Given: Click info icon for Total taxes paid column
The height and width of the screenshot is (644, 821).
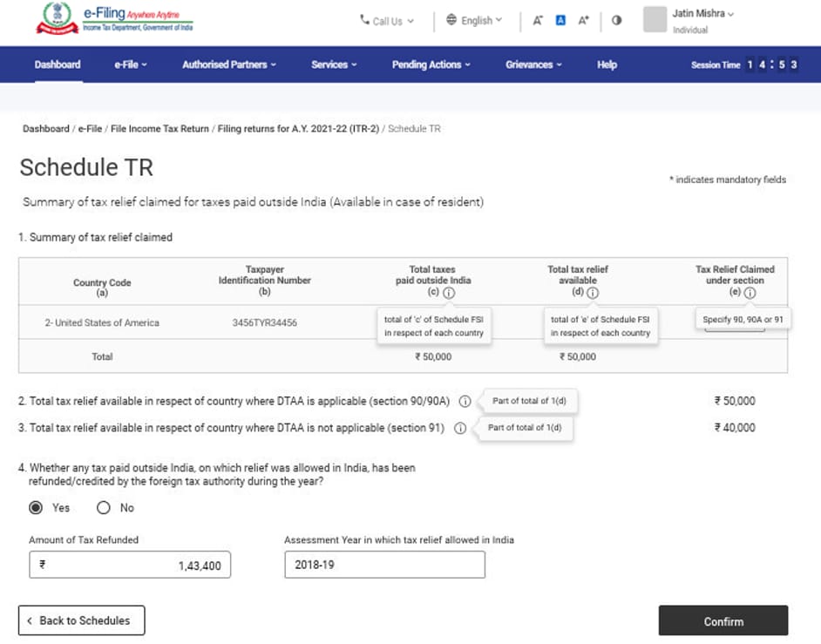Looking at the screenshot, I should pos(448,294).
